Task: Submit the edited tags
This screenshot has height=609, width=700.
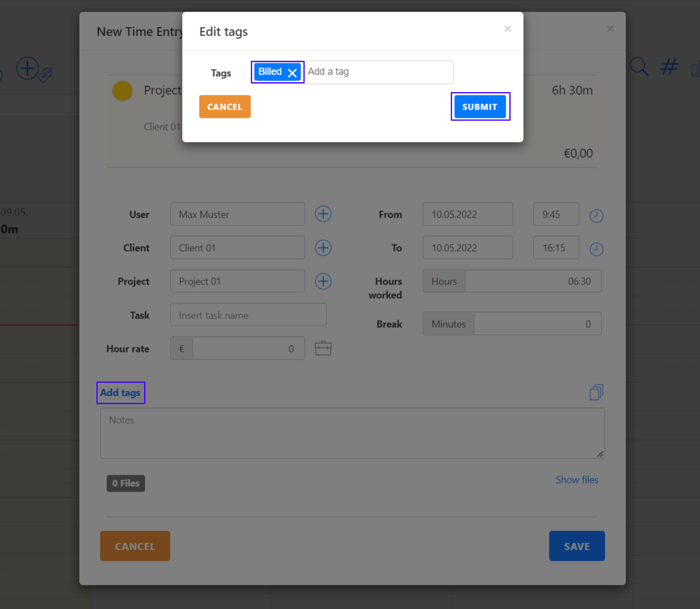Action: (480, 107)
